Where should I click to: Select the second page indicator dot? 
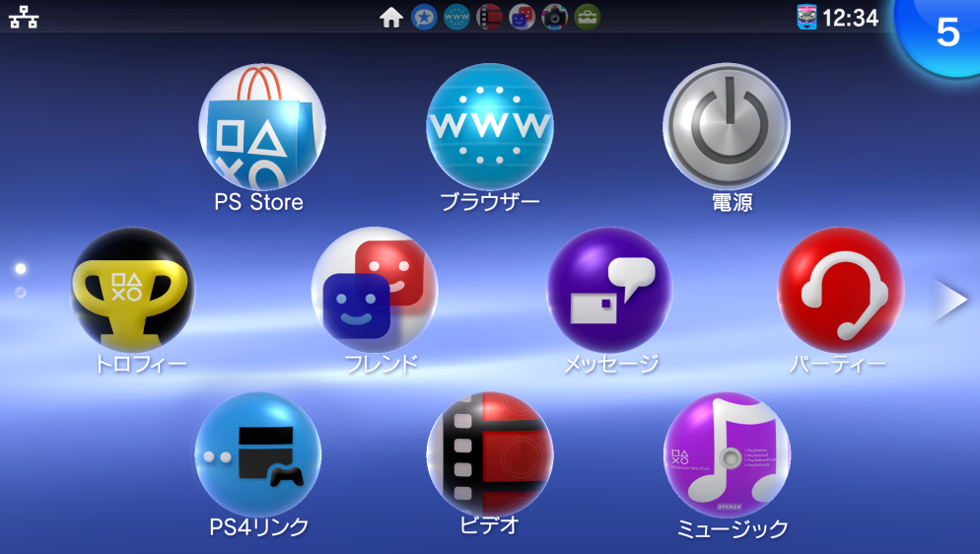(x=21, y=293)
